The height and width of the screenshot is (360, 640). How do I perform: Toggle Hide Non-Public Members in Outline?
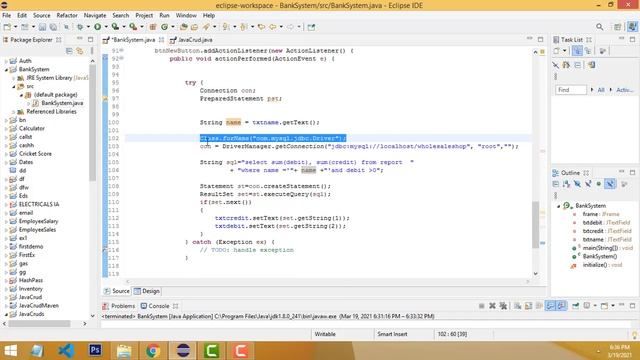(x=599, y=184)
